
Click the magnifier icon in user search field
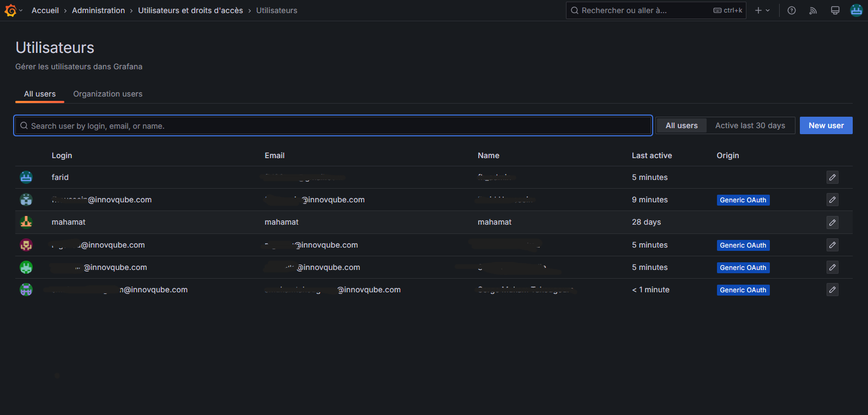(x=24, y=125)
